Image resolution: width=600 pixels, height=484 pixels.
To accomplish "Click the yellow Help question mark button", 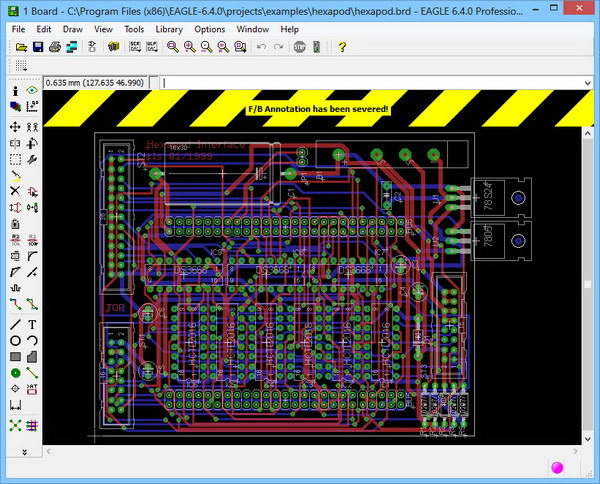I will [342, 47].
